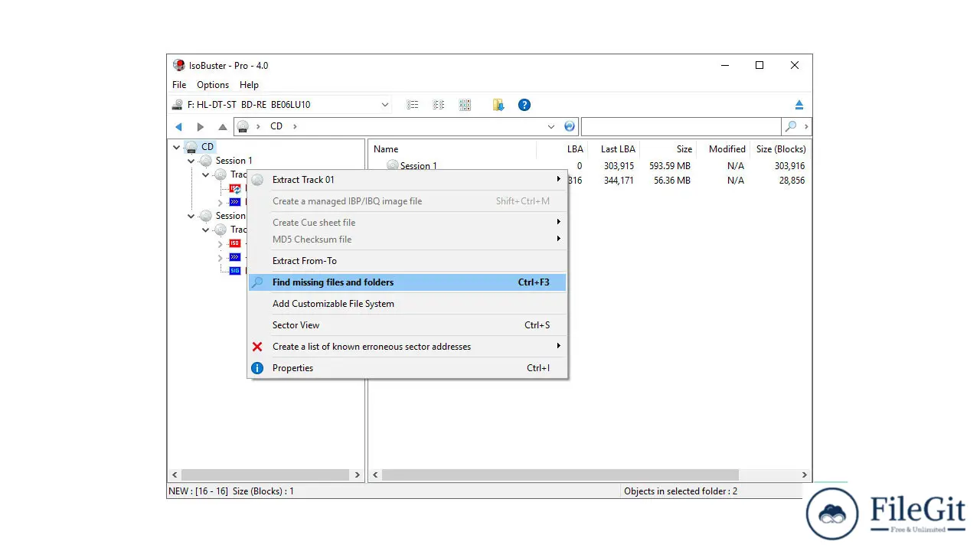This screenshot has height=551, width=980.
Task: Switch to the large icons grid view
Action: pyautogui.click(x=465, y=105)
